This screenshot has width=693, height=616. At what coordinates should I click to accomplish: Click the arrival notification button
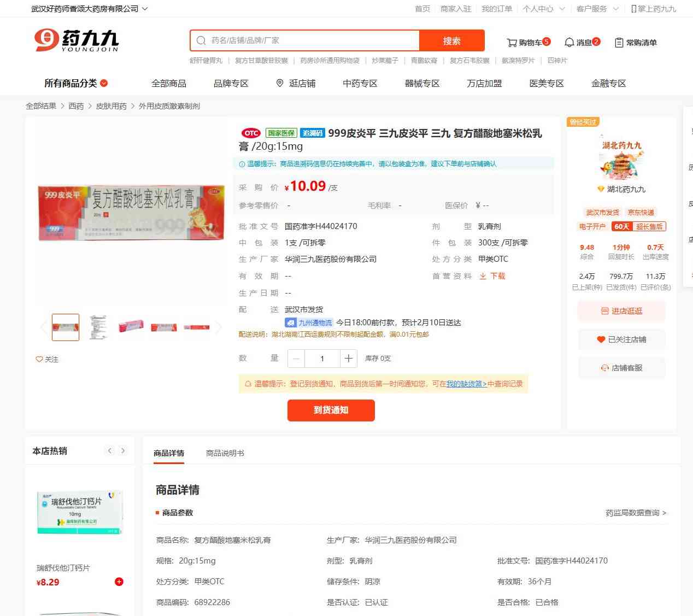point(331,410)
